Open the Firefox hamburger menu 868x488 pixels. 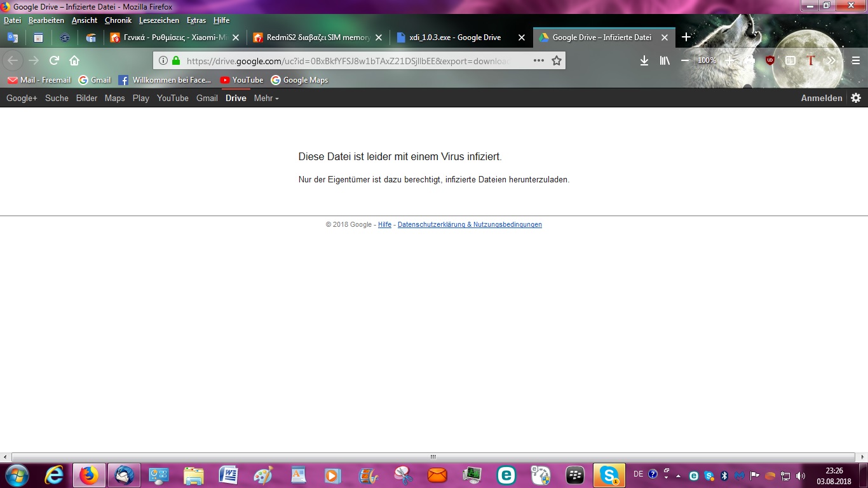coord(855,60)
